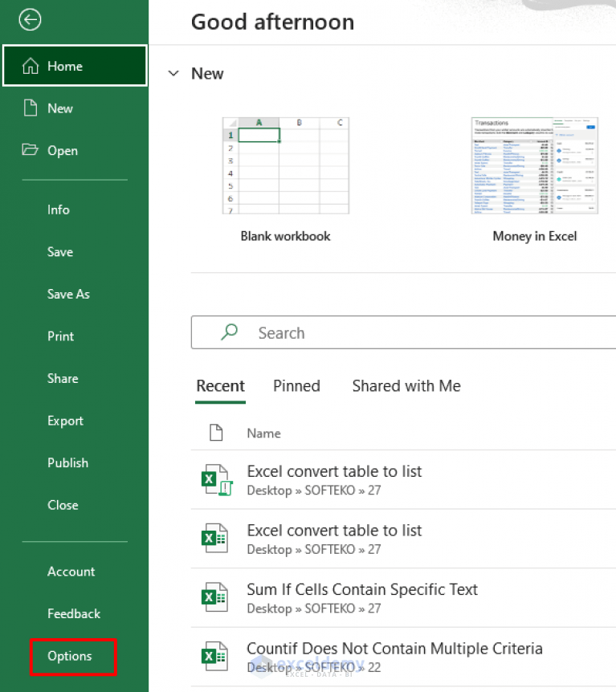The image size is (616, 692).
Task: Click the Feedback link
Action: pos(73,613)
